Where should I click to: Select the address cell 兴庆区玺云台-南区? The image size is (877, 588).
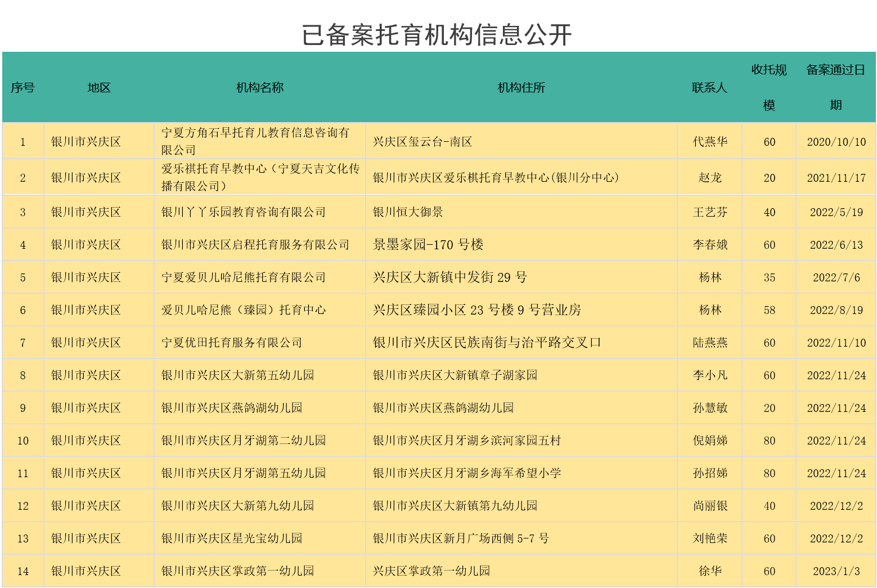[422, 142]
